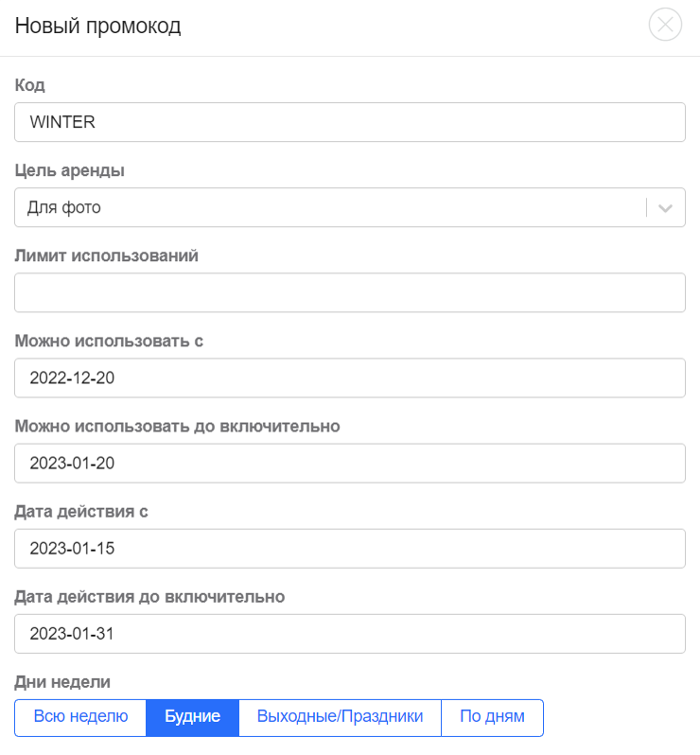Viewport: 700px width, 755px height.
Task: Edit the 2023-01-20 usage end date
Action: point(350,464)
